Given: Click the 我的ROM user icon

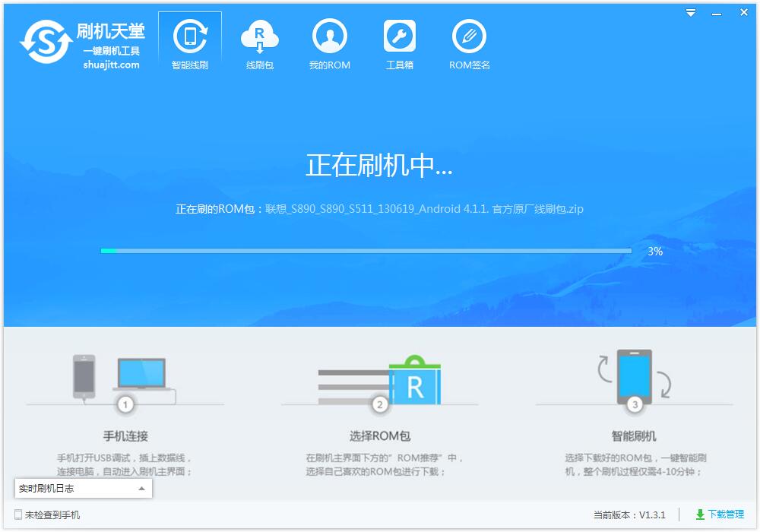Looking at the screenshot, I should point(329,36).
